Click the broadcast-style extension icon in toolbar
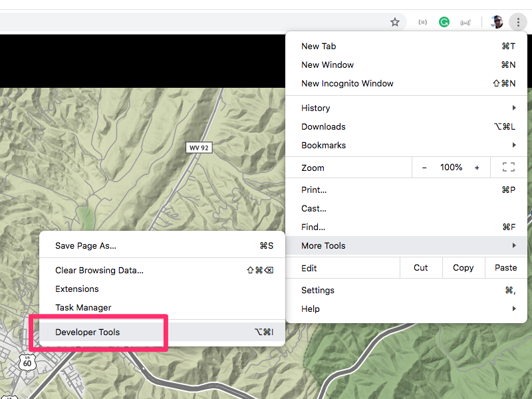 [x=466, y=22]
